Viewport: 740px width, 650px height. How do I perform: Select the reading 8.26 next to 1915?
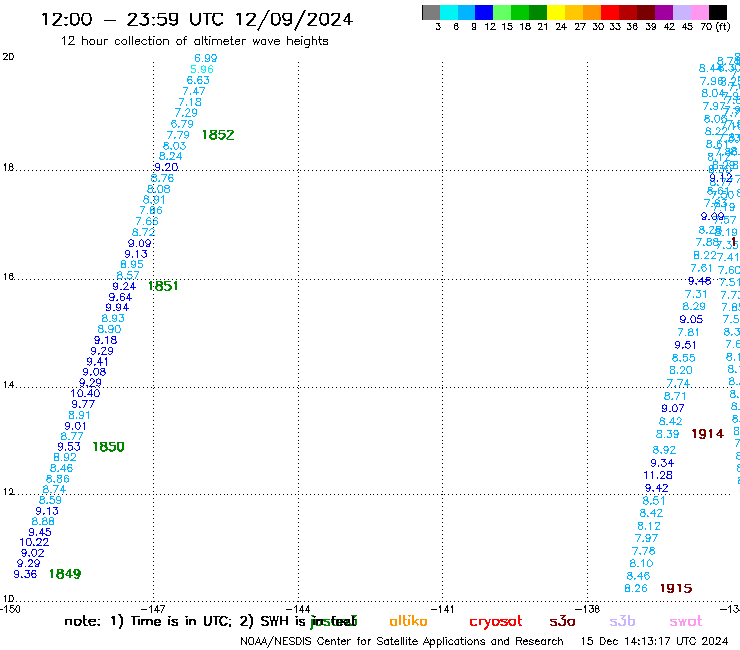tap(636, 589)
